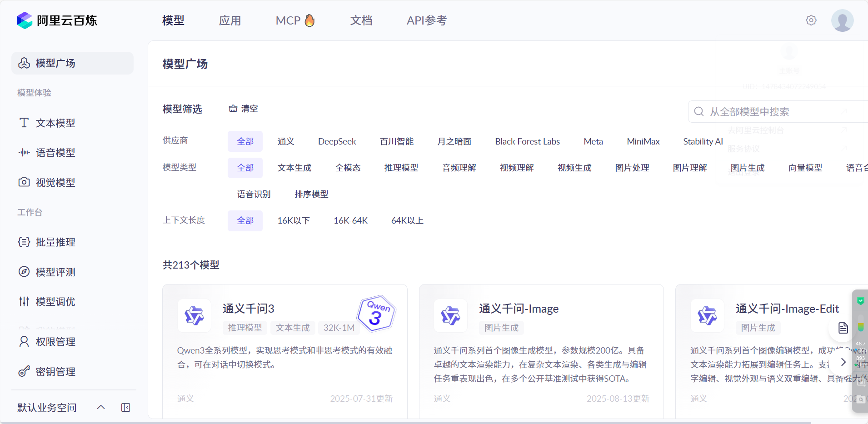Collapse sidebar with the panel icon

pyautogui.click(x=126, y=408)
